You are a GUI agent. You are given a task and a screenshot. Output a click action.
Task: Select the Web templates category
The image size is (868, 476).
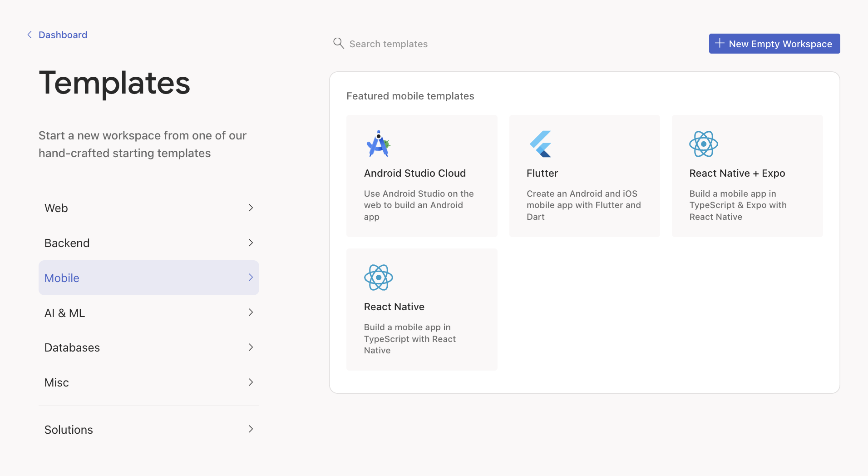[x=149, y=208]
